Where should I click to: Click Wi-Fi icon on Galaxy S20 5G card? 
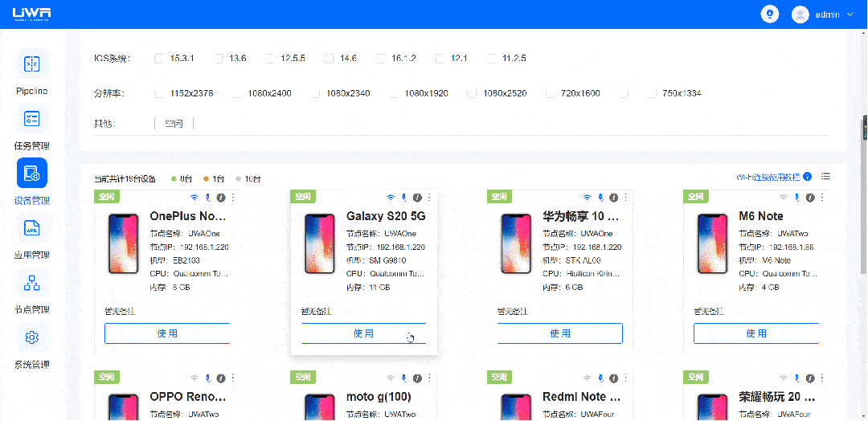[x=391, y=197]
